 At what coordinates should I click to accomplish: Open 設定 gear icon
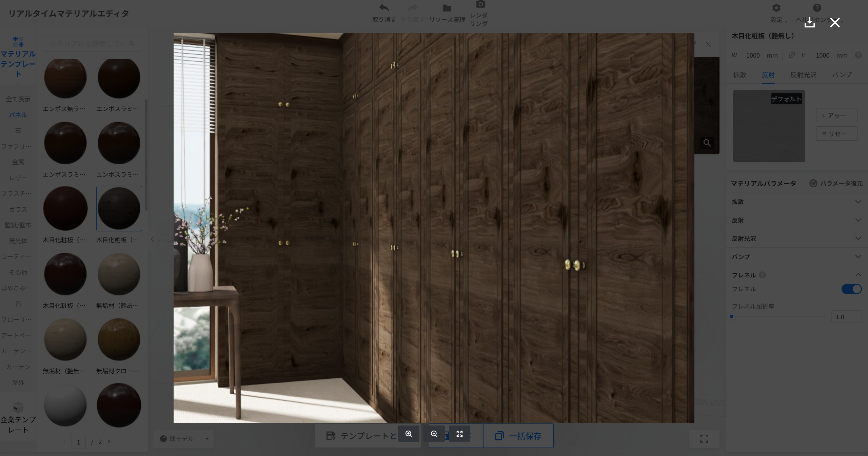tap(776, 8)
